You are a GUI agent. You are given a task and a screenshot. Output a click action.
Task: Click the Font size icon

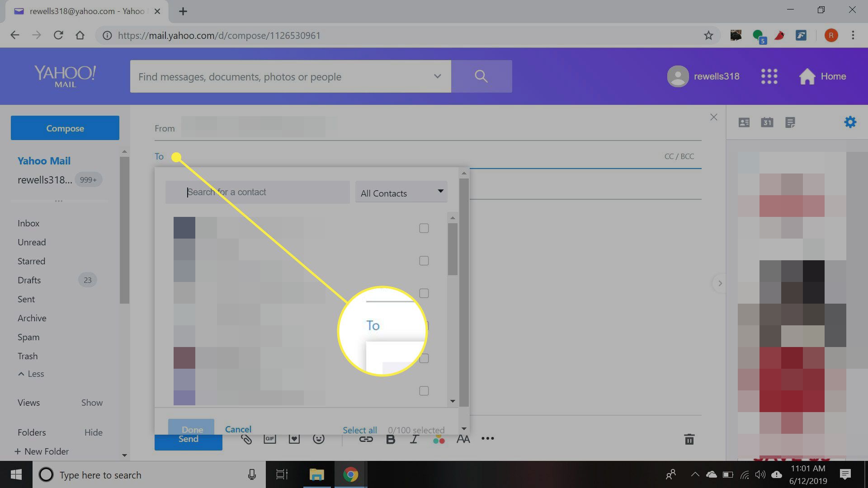pyautogui.click(x=464, y=439)
